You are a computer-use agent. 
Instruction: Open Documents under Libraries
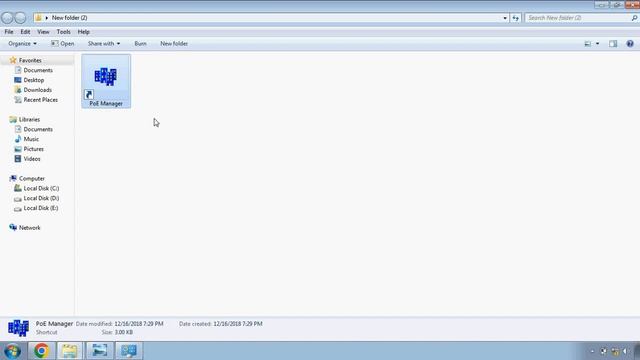[38, 129]
